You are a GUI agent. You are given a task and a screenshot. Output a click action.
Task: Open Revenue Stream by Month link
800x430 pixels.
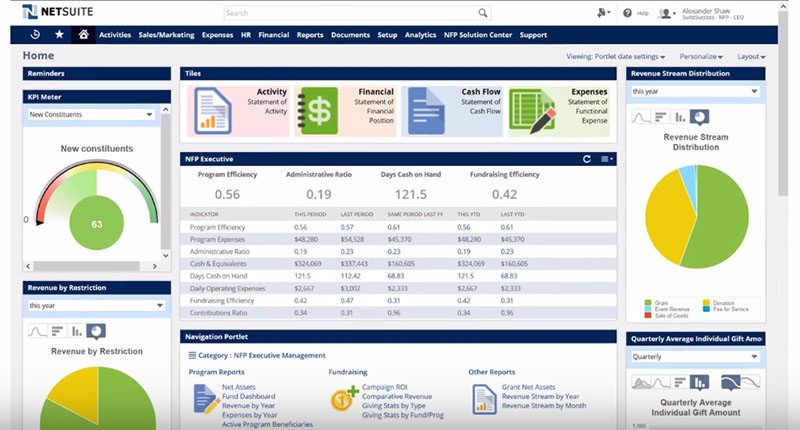544,406
